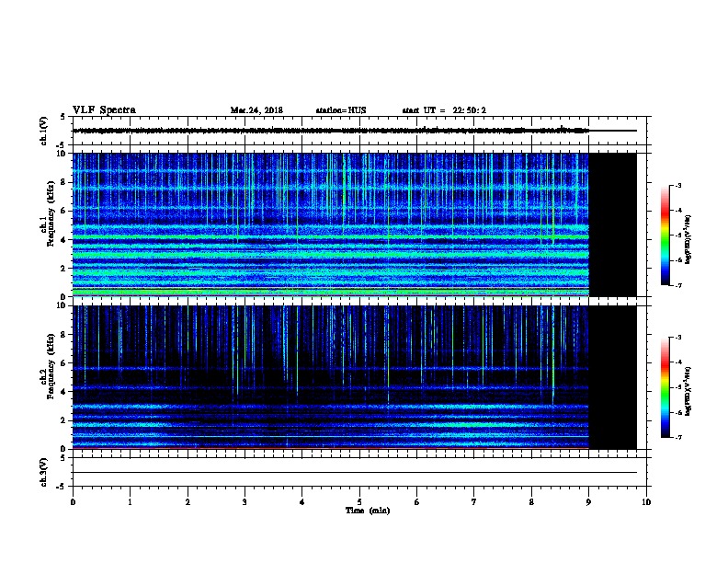Image resolution: width=728 pixels, height=563 pixels.
Task: Click the "5" time axis tick label
Action: pos(359,502)
